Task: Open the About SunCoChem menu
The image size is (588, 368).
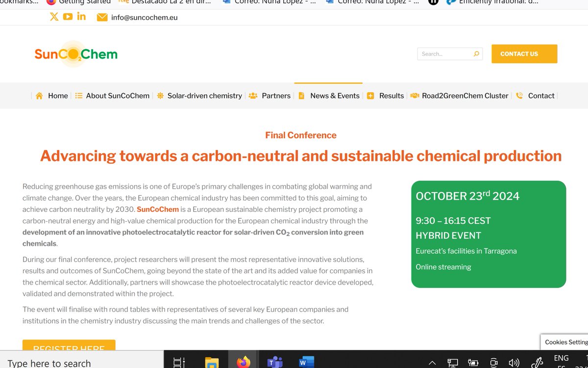Action: coord(118,96)
